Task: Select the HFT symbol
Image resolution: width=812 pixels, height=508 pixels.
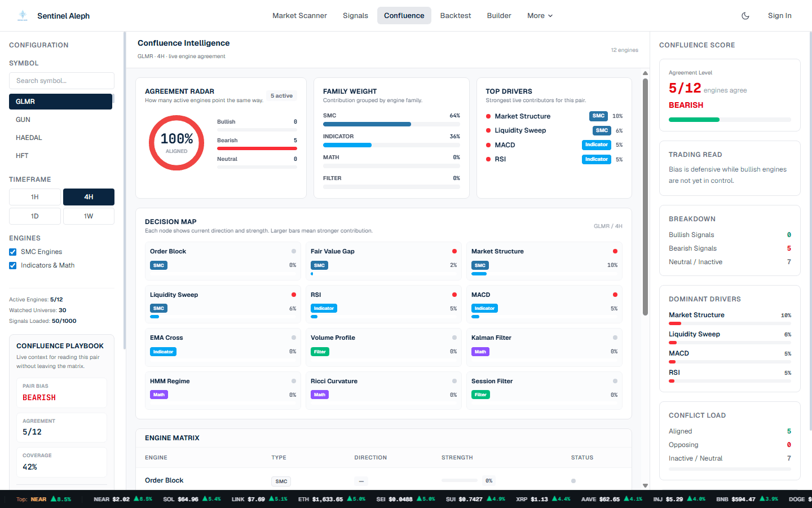Action: point(60,156)
